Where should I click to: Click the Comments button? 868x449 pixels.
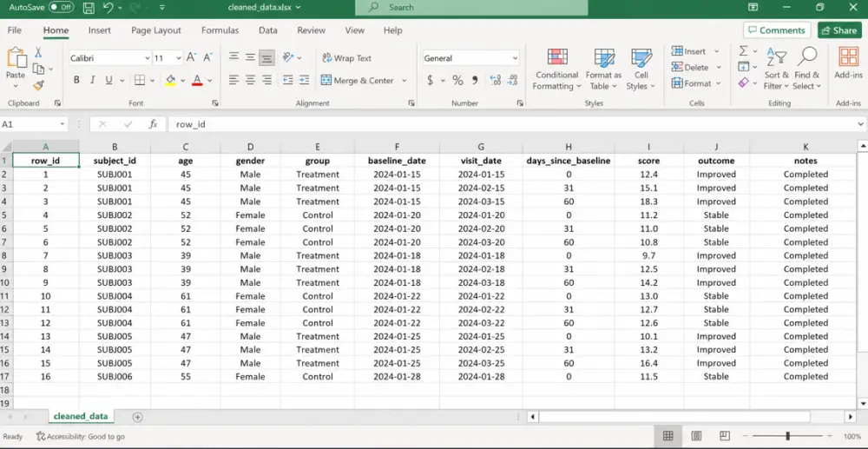pos(777,30)
